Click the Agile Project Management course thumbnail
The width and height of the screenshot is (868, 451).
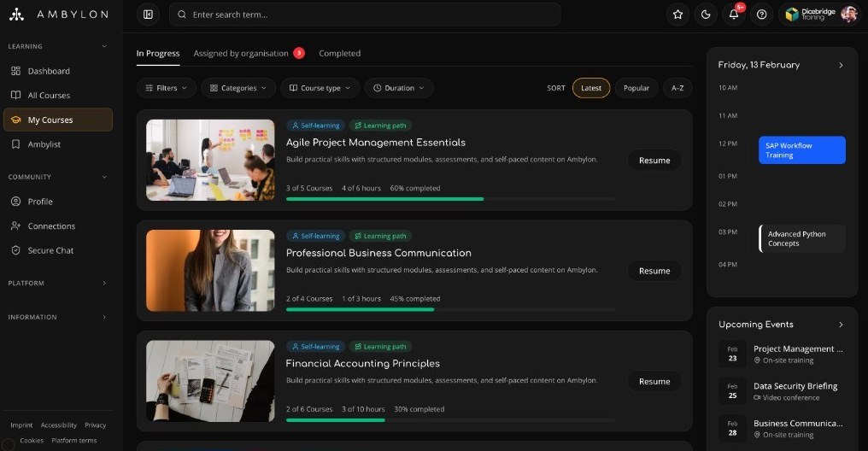tap(210, 160)
